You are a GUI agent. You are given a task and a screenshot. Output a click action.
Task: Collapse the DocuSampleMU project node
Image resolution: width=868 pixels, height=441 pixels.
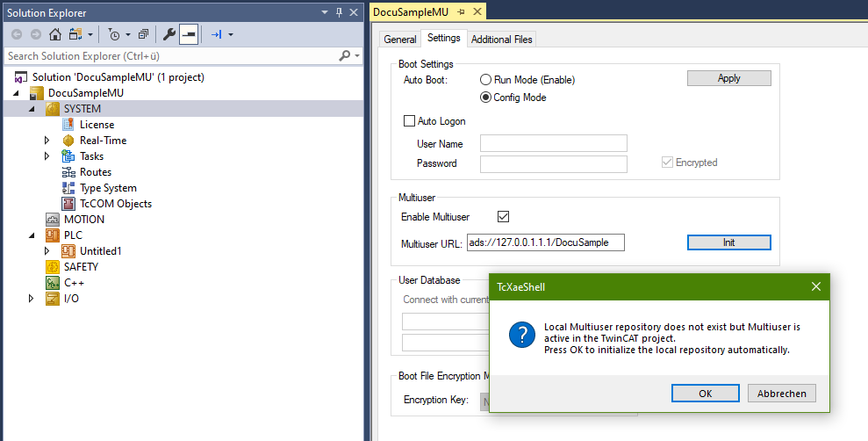[x=16, y=93]
